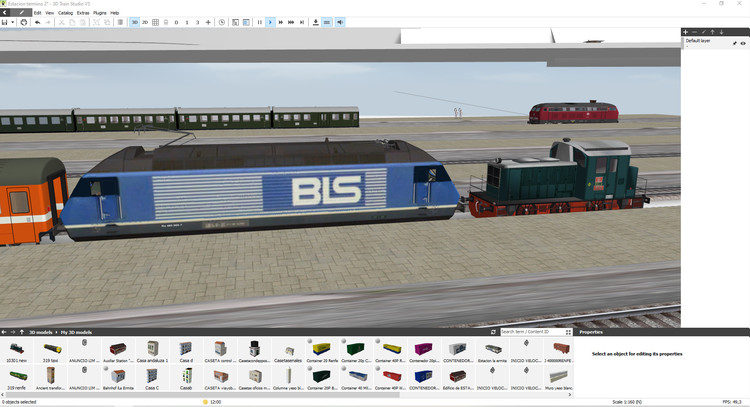Viewport: 750px width, 407px height.
Task: Click the fast-forward speed button
Action: pos(281,22)
